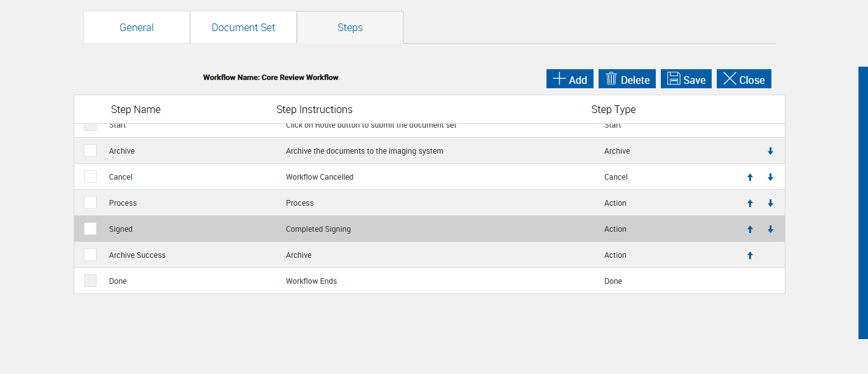Move Signed step down
The width and height of the screenshot is (868, 374).
770,229
